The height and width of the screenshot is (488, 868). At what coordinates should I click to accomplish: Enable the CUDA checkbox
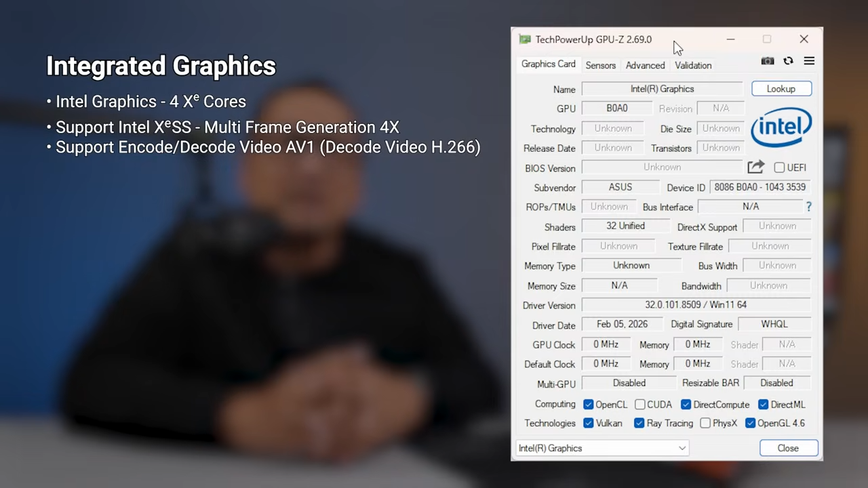pyautogui.click(x=640, y=405)
